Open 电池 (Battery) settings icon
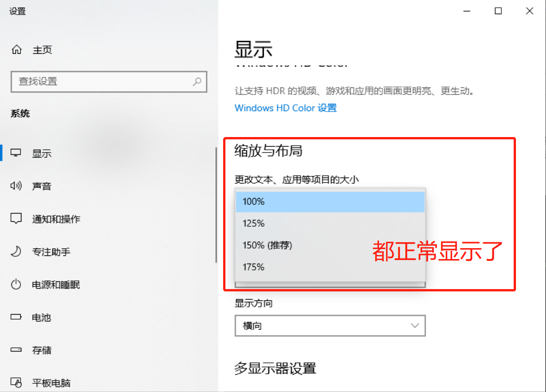The width and height of the screenshot is (546, 392). [16, 317]
